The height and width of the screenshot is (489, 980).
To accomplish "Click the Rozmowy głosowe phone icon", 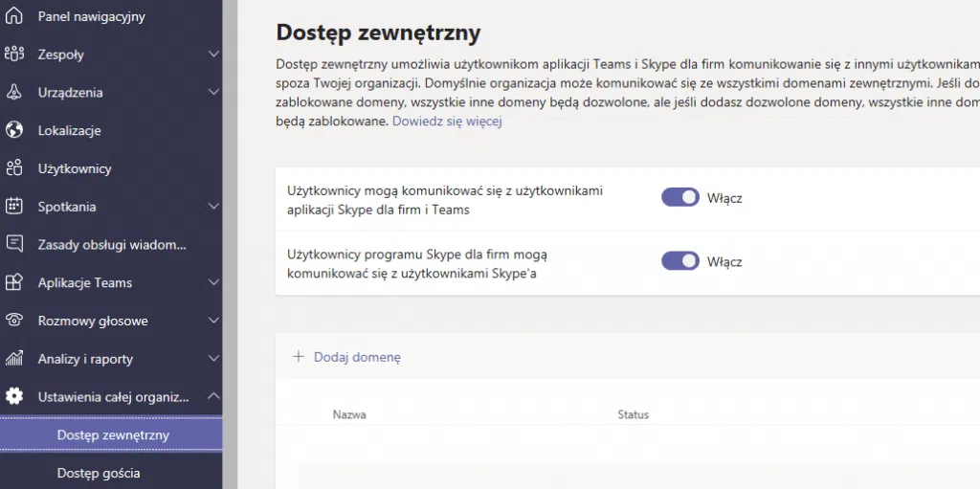I will pos(14,321).
